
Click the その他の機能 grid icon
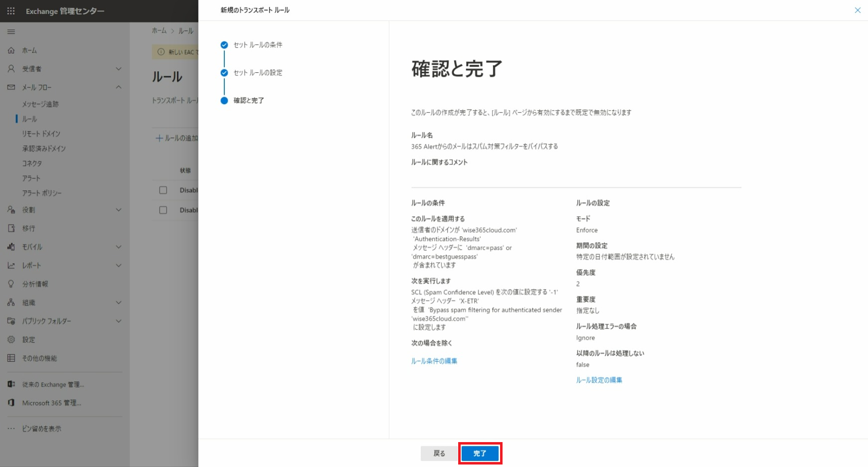click(11, 358)
